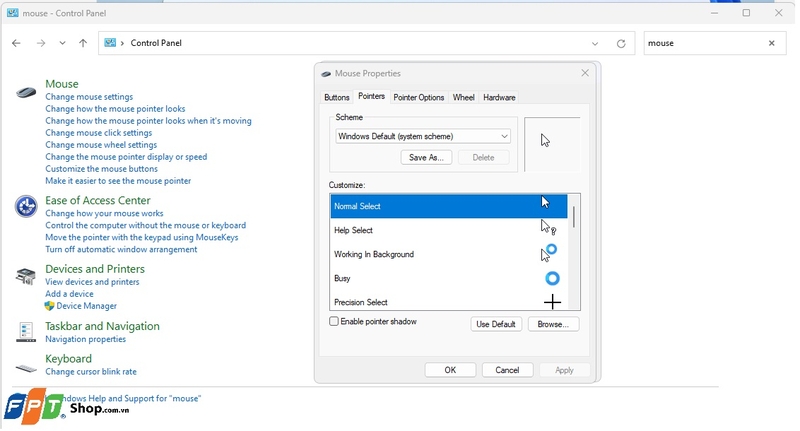Switch to the Pointer Options tab
Viewport: 800px width, 431px height.
click(418, 98)
